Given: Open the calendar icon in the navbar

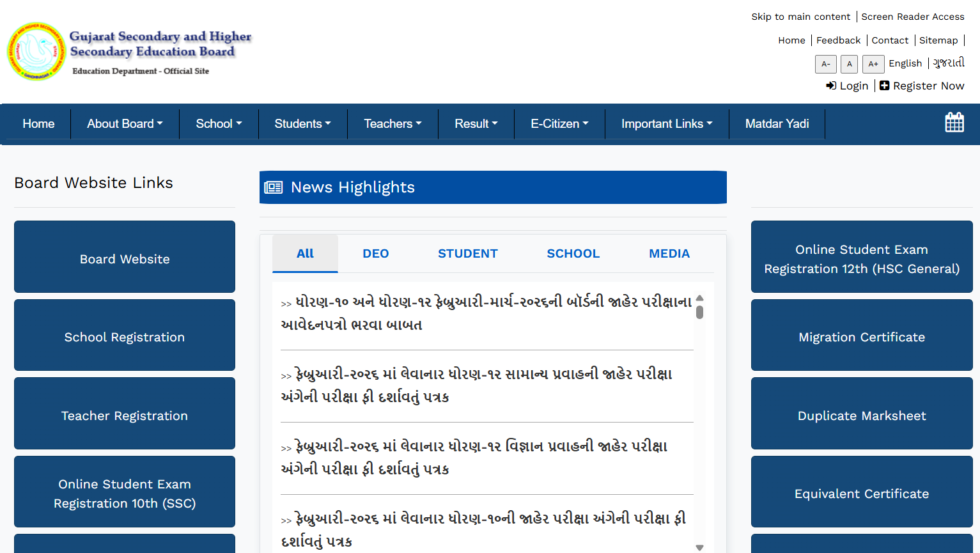Looking at the screenshot, I should click(x=954, y=122).
